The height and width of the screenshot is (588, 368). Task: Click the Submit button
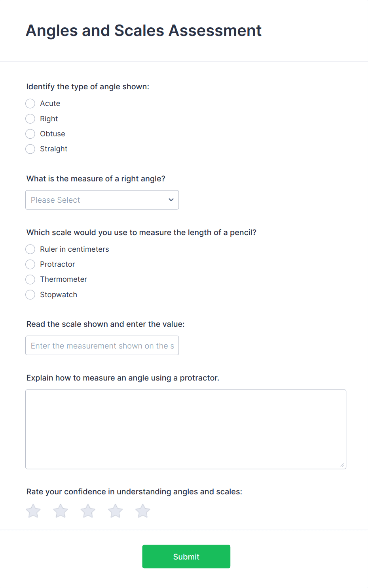[x=186, y=556]
